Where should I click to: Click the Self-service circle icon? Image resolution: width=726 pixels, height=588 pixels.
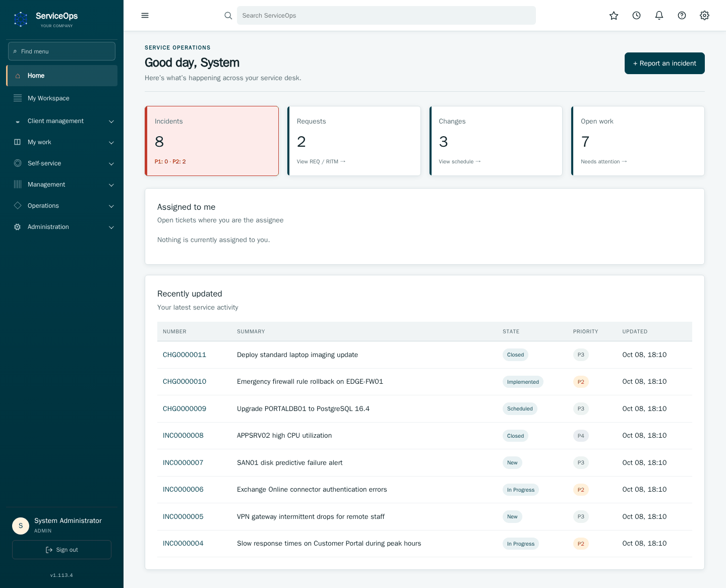pyautogui.click(x=18, y=163)
